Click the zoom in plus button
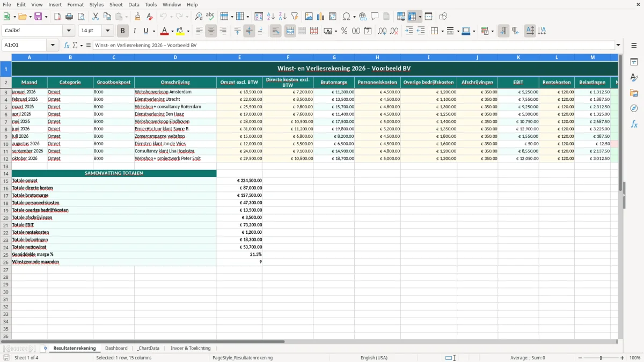Image resolution: width=644 pixels, height=362 pixels. coord(623,358)
